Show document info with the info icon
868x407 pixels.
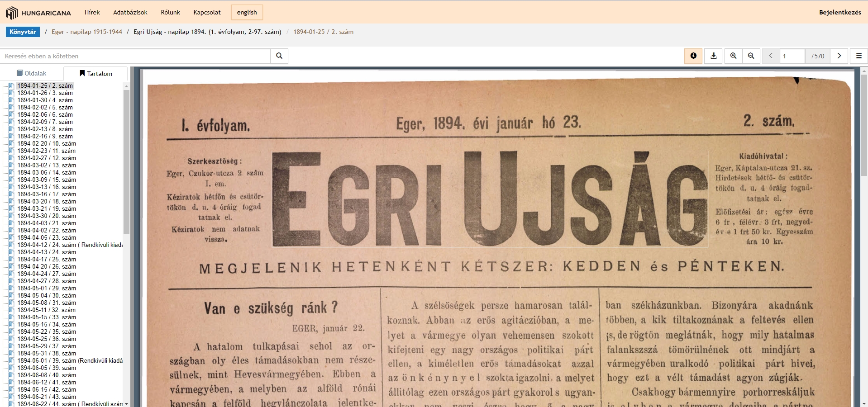[x=693, y=56]
